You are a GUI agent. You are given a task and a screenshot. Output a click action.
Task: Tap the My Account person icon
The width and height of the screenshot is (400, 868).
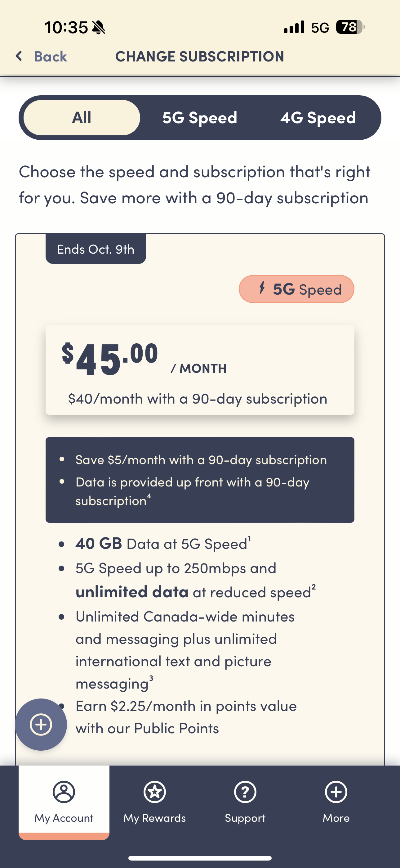[63, 792]
